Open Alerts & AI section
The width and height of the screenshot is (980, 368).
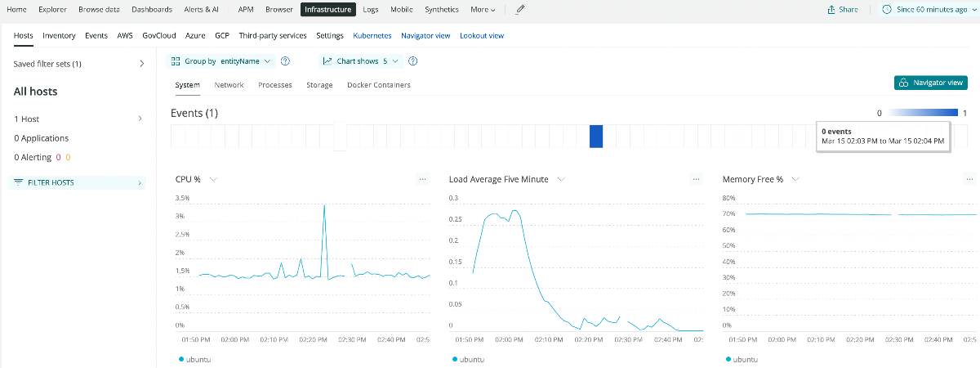pyautogui.click(x=202, y=10)
